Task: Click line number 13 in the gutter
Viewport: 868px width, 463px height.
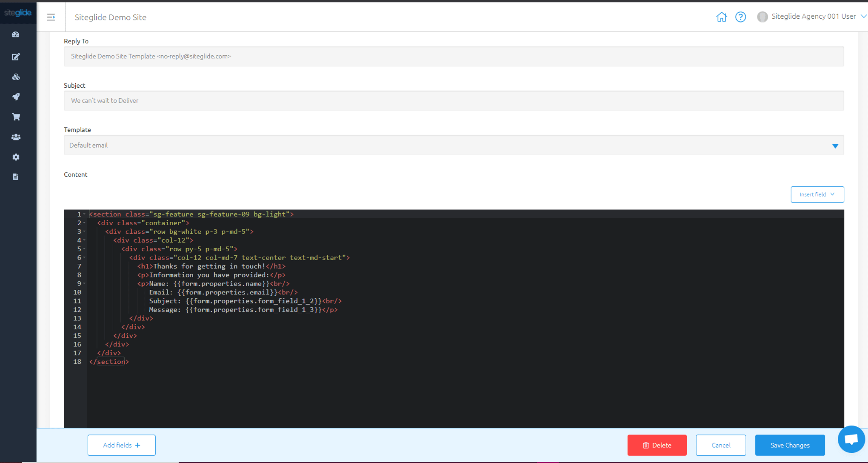Action: pos(77,318)
